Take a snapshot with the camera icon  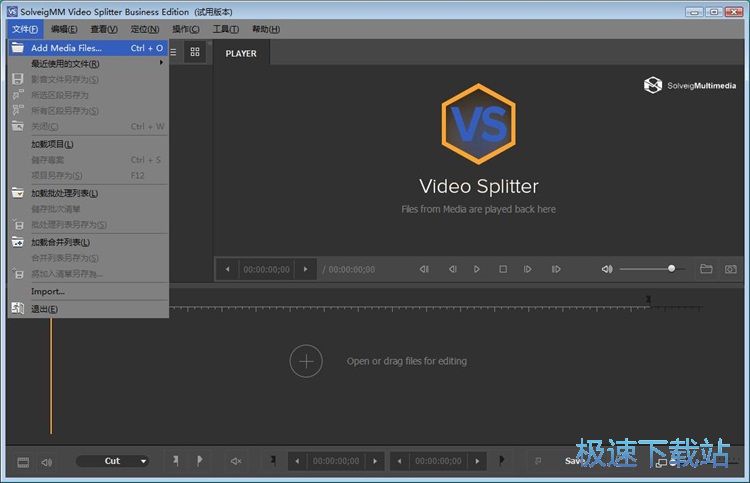[x=728, y=269]
